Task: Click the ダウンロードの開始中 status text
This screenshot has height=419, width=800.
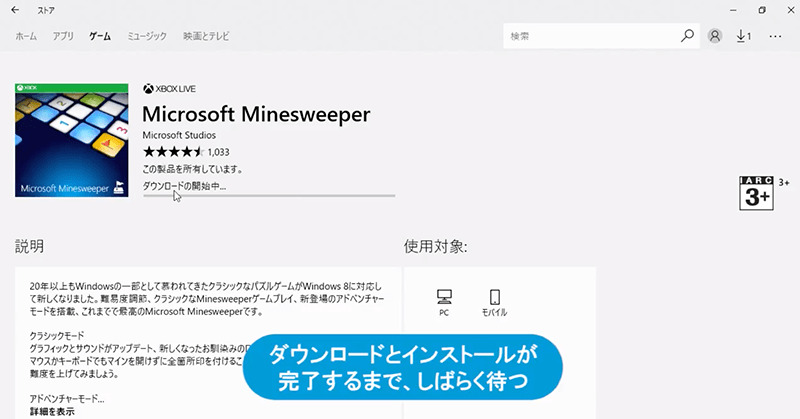Action: (x=184, y=186)
